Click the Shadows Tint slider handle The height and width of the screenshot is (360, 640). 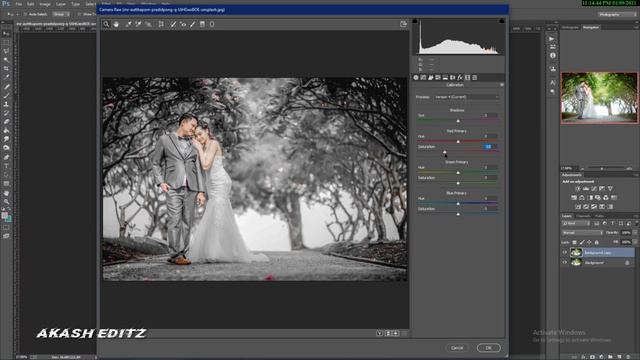pyautogui.click(x=458, y=121)
